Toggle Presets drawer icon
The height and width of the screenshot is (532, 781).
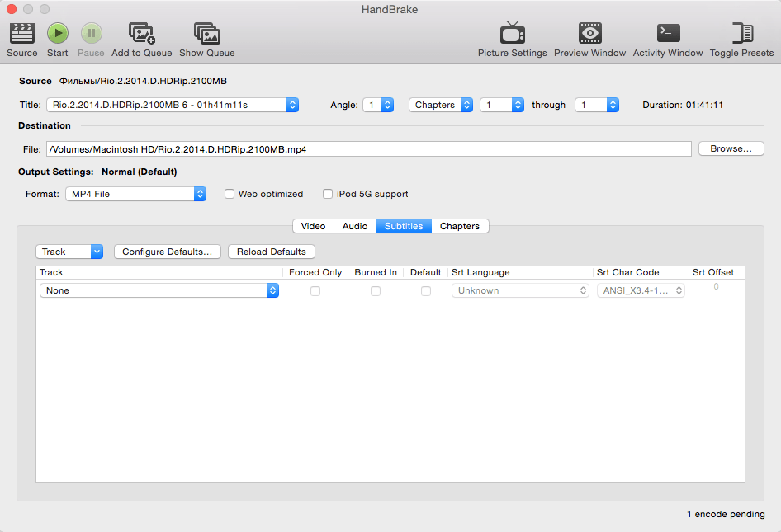click(x=741, y=33)
